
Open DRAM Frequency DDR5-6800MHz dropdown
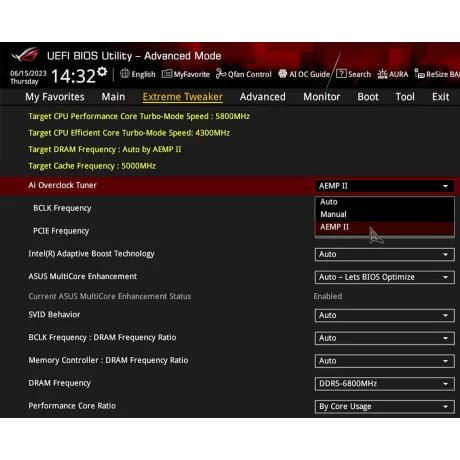pos(385,384)
